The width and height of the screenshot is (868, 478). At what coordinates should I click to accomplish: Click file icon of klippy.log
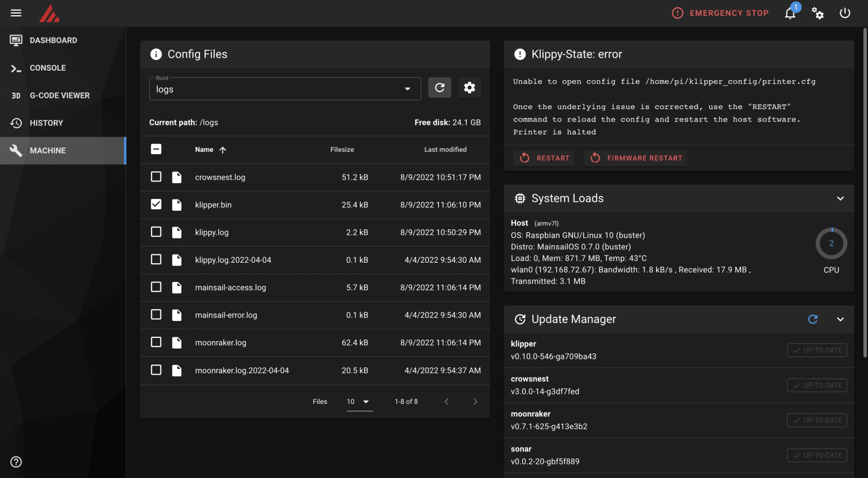tap(177, 232)
